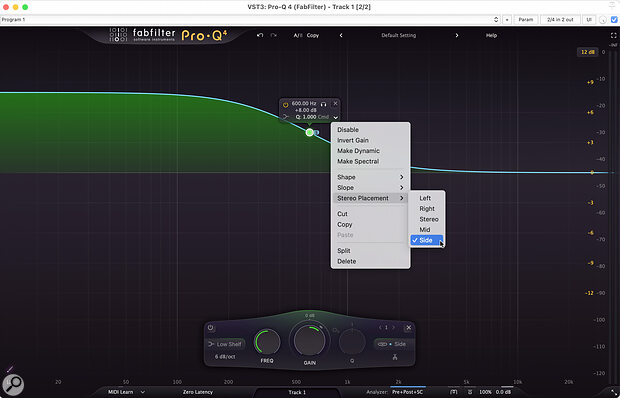Image resolution: width=620 pixels, height=398 pixels.
Task: Select Stereo placement option
Action: pos(427,219)
